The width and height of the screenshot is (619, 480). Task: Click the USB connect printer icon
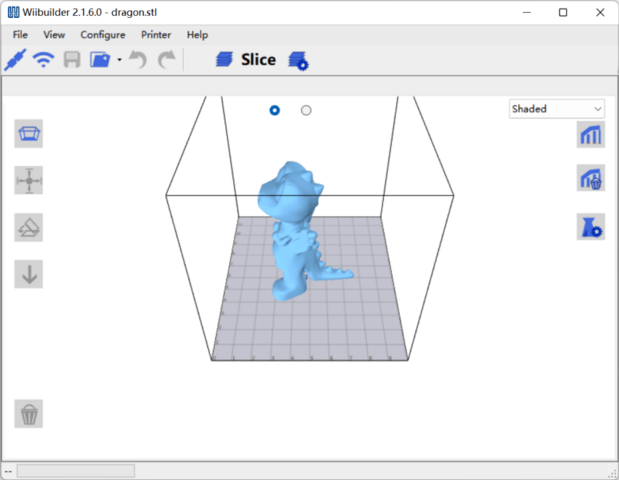(x=15, y=59)
